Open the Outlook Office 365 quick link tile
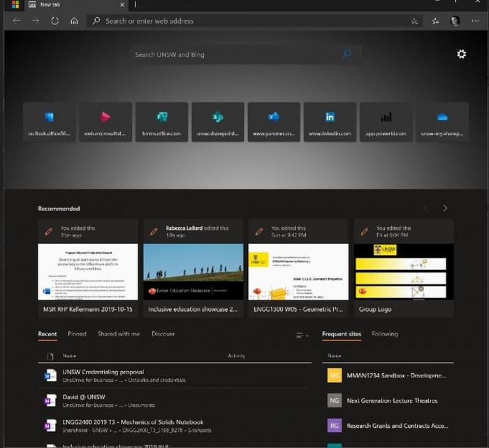The width and height of the screenshot is (489, 448). tap(49, 122)
